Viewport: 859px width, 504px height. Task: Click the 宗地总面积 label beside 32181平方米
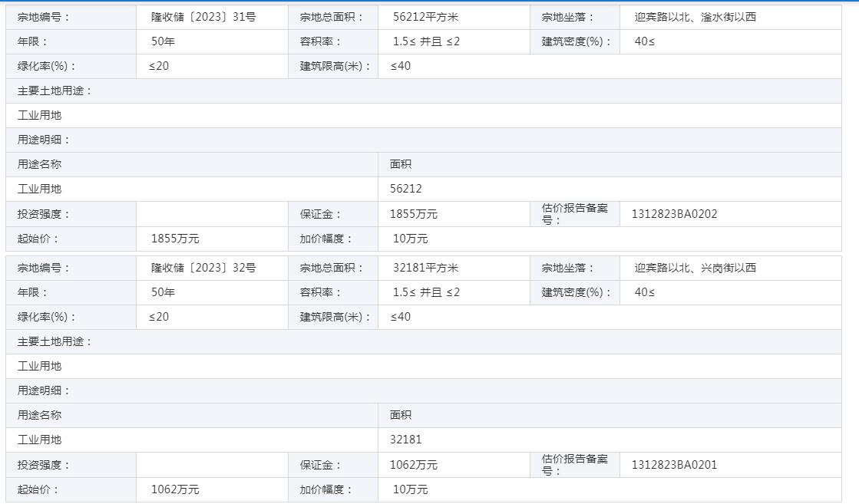click(x=332, y=268)
